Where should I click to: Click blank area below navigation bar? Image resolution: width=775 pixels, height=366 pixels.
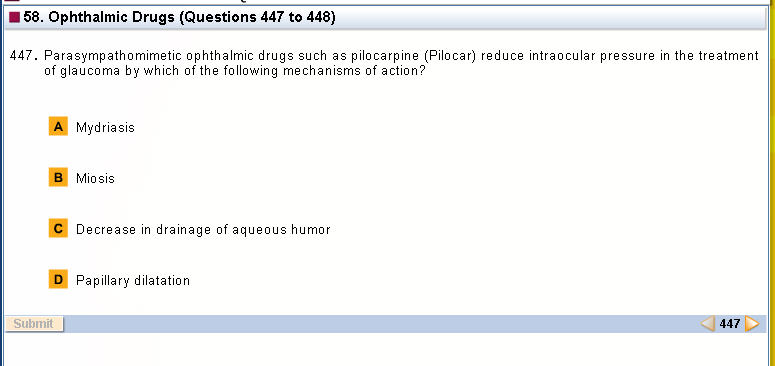pos(386,350)
